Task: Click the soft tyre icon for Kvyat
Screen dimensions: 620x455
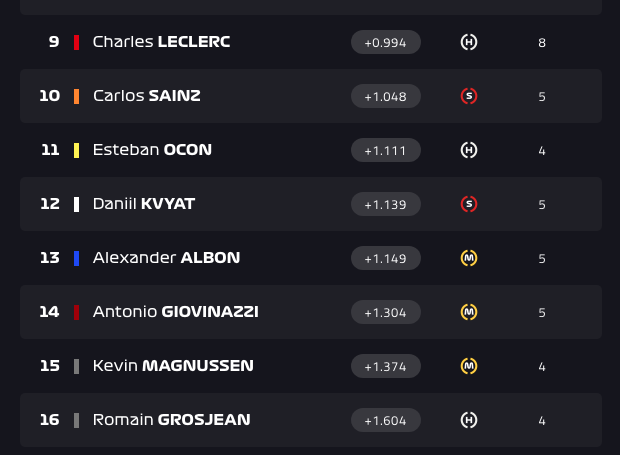Action: pyautogui.click(x=469, y=204)
